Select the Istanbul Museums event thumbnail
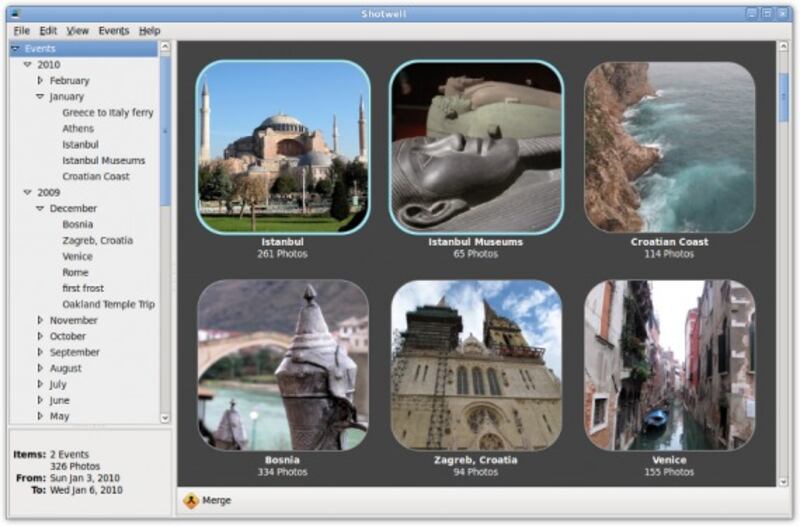The image size is (800, 526). click(x=476, y=146)
